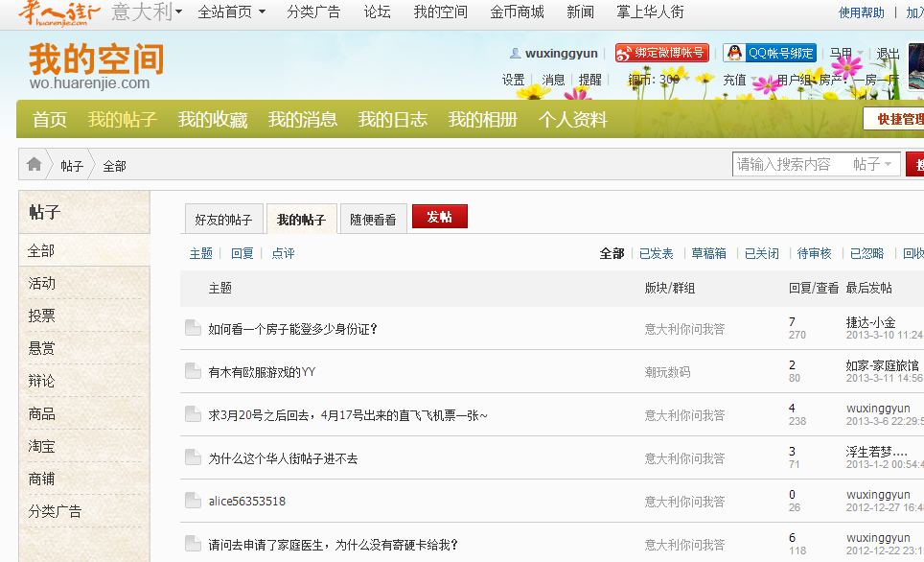
Task: Click the QQ penguin account binding button
Action: click(770, 53)
